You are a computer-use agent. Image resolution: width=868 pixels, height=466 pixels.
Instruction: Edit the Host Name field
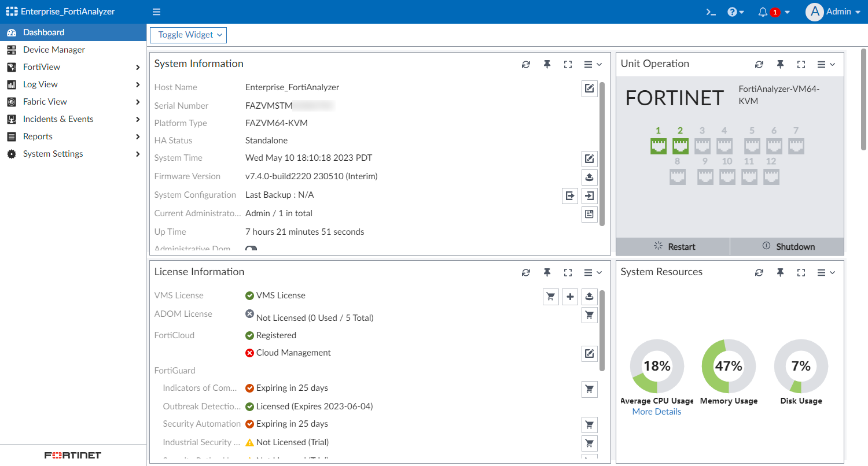click(x=589, y=88)
